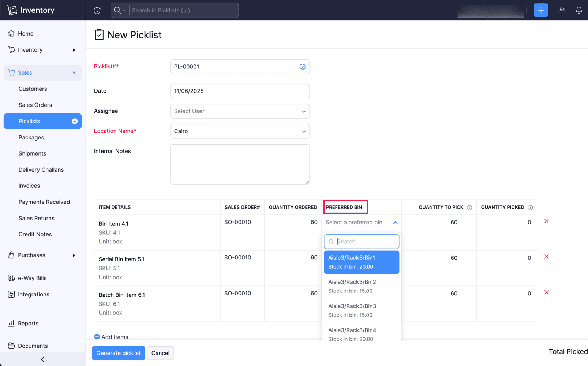Click the refresh history icon in top bar
Viewport: 588px width, 366px height.
[x=97, y=11]
